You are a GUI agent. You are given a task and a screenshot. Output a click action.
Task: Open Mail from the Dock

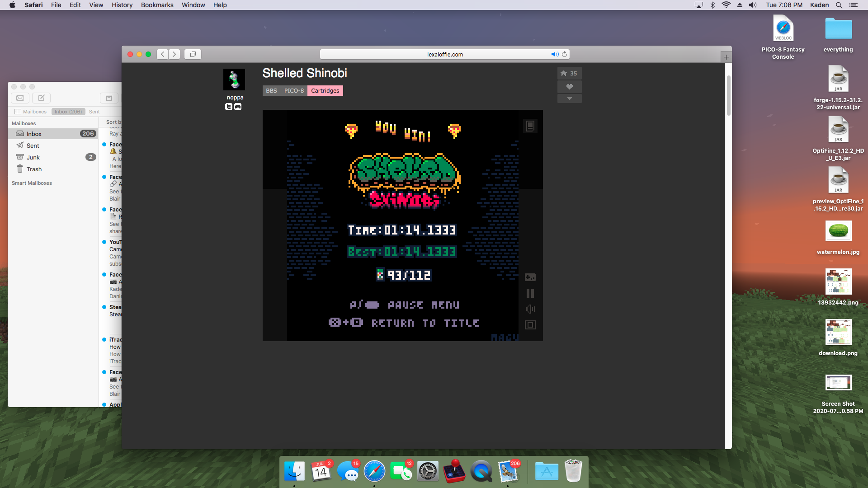click(508, 472)
